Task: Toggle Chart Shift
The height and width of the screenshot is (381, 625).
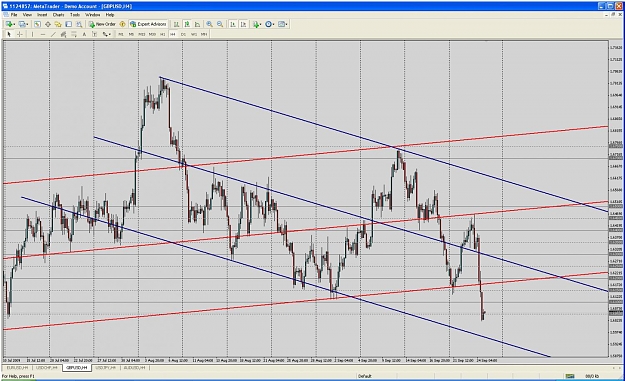Action: pos(244,24)
